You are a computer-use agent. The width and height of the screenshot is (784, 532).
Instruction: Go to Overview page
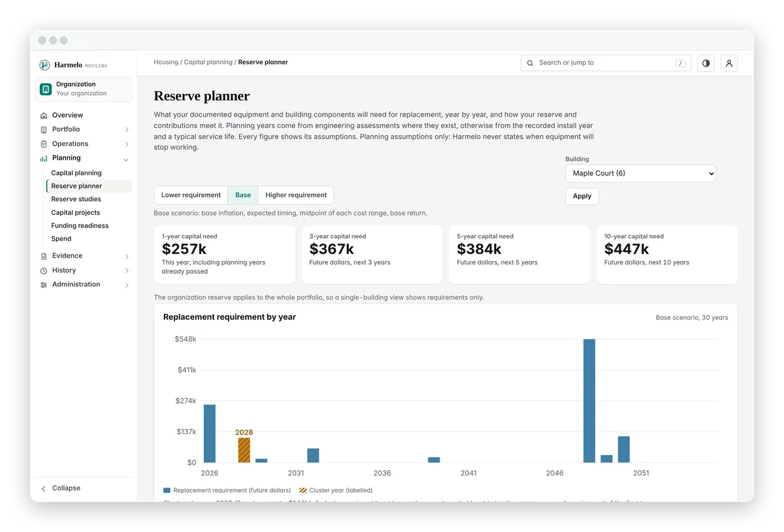click(84, 116)
